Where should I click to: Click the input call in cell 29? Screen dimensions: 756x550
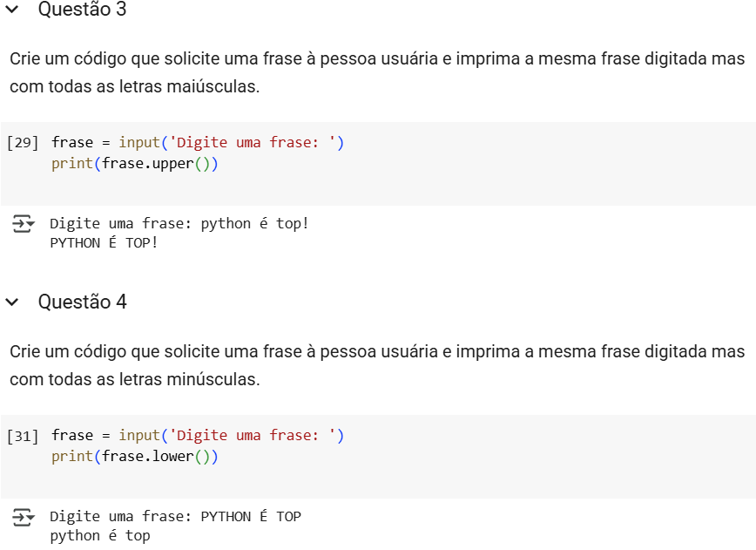pos(139,143)
